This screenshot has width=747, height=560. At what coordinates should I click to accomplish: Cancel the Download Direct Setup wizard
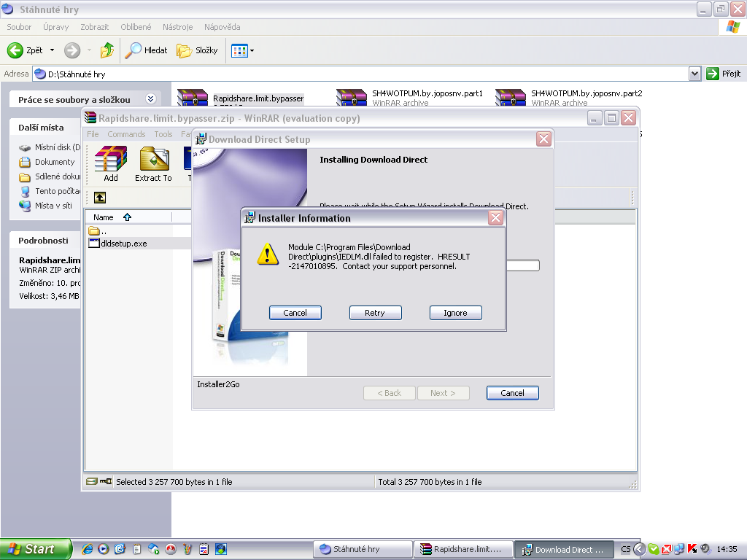[x=513, y=393]
